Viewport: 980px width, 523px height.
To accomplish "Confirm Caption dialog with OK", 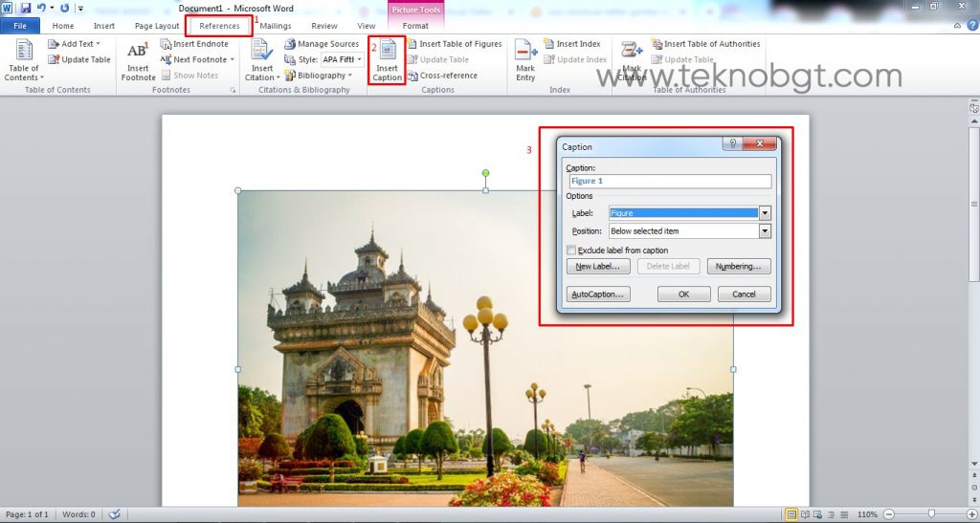I will (683, 294).
